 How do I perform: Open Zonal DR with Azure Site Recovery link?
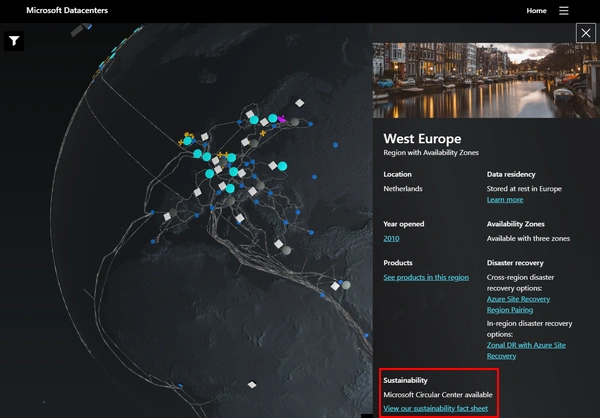pyautogui.click(x=526, y=350)
